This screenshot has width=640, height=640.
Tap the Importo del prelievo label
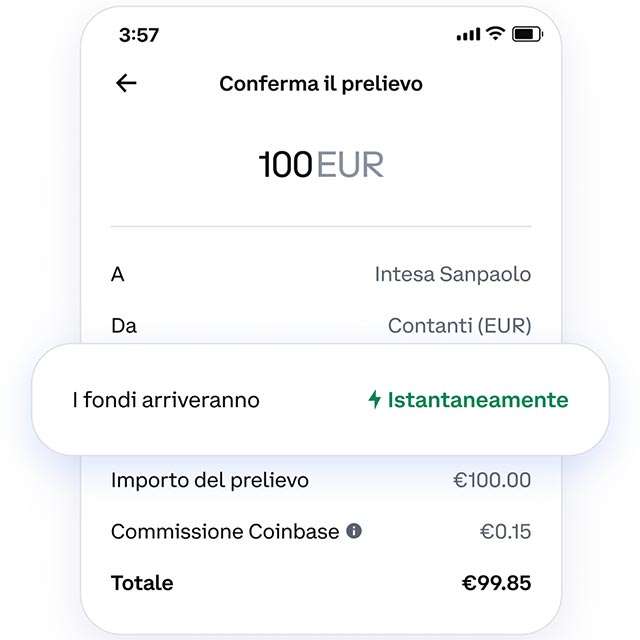[x=210, y=480]
